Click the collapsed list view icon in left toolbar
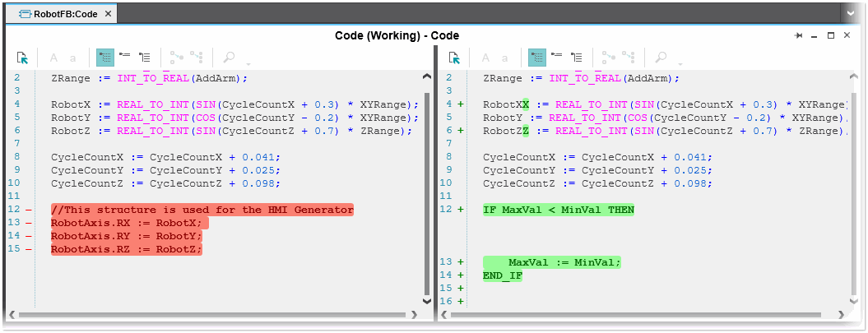The width and height of the screenshot is (868, 333). click(x=125, y=57)
